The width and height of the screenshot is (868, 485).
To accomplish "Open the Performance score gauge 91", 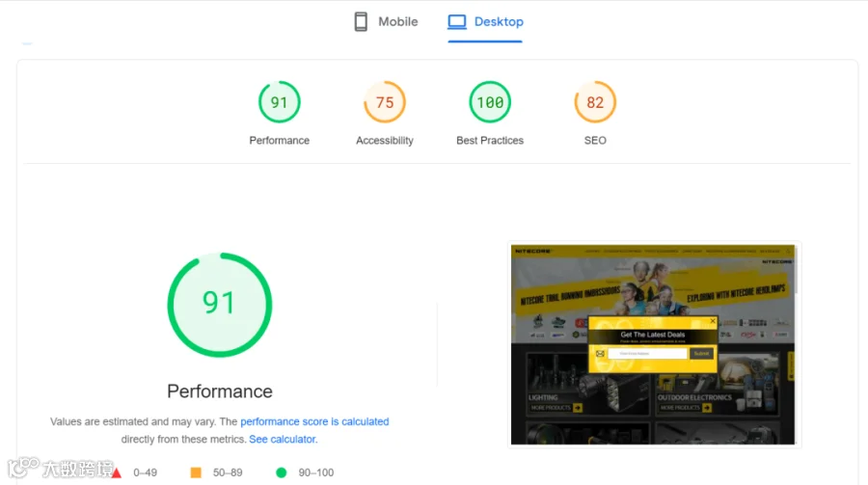I will [279, 102].
